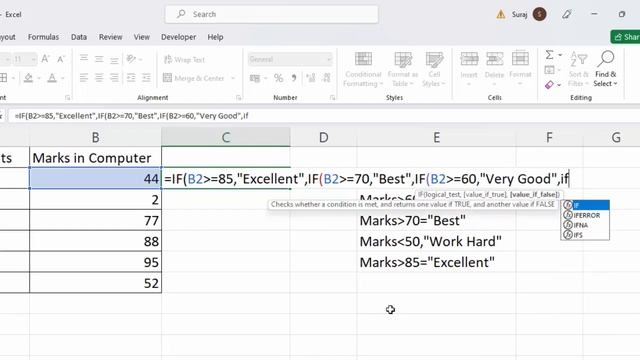Click the Decrease Indent icon
This screenshot has width=640, height=360.
coord(131,78)
